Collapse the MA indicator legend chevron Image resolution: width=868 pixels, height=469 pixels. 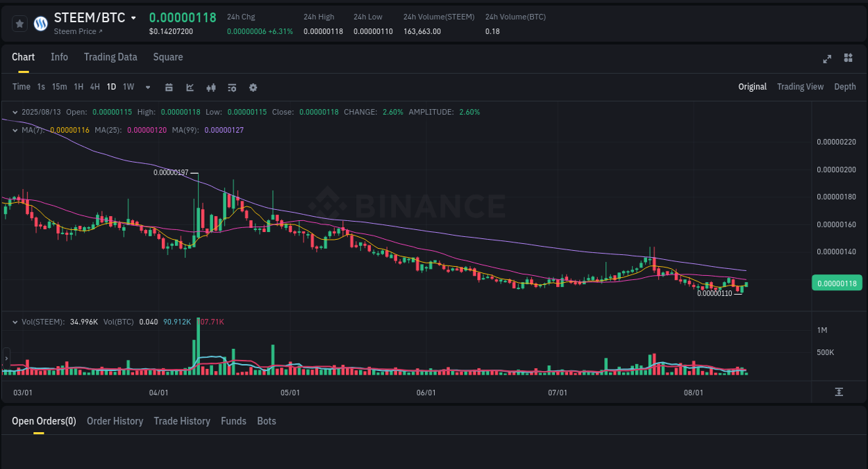pos(15,130)
